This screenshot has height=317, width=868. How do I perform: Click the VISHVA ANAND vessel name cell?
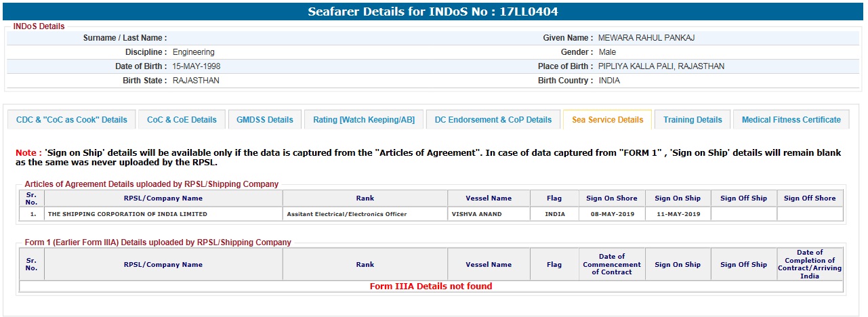[476, 214]
